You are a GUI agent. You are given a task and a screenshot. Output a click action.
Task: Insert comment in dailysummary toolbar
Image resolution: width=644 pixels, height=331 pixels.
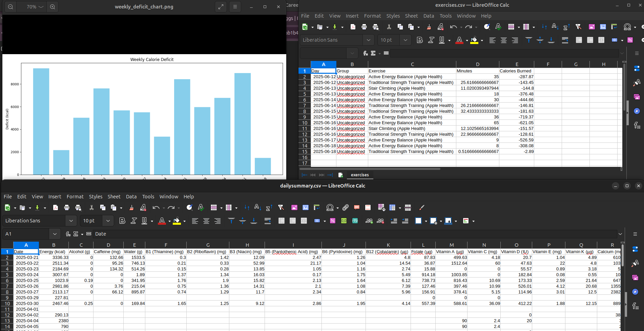click(x=357, y=207)
